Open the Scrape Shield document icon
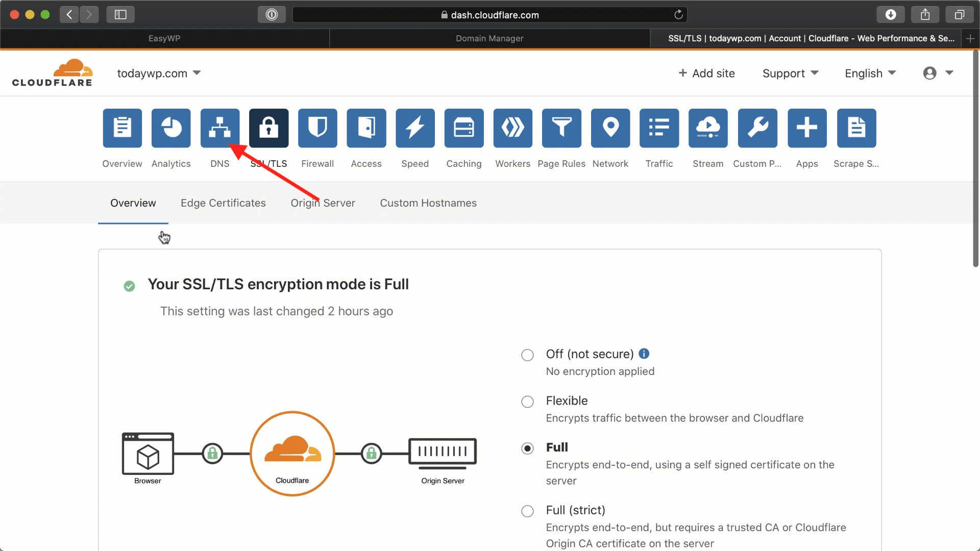This screenshot has width=980, height=551. (856, 128)
